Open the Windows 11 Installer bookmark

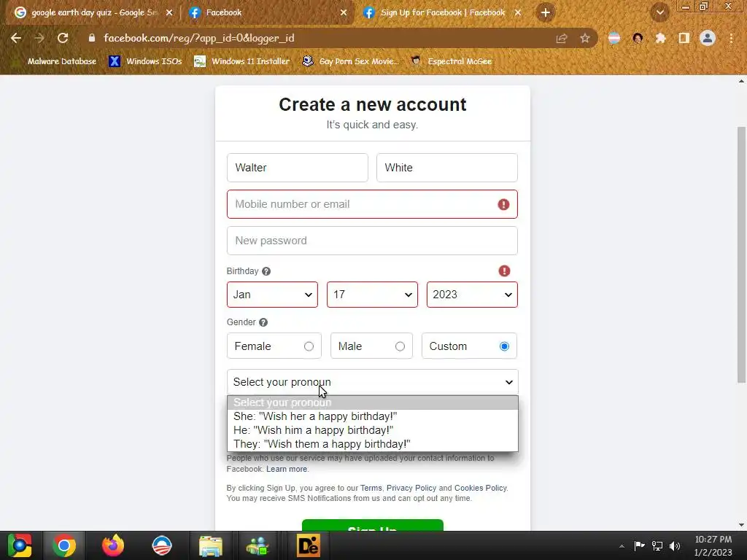point(242,61)
